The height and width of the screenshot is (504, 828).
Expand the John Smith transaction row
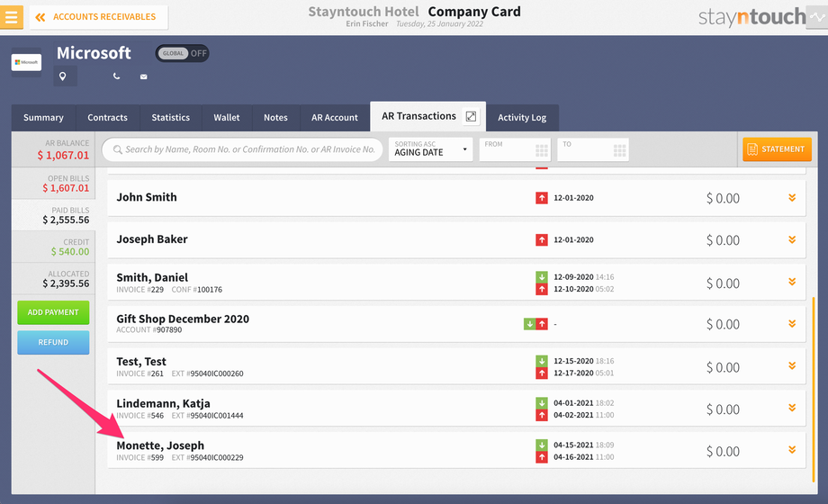(x=792, y=198)
